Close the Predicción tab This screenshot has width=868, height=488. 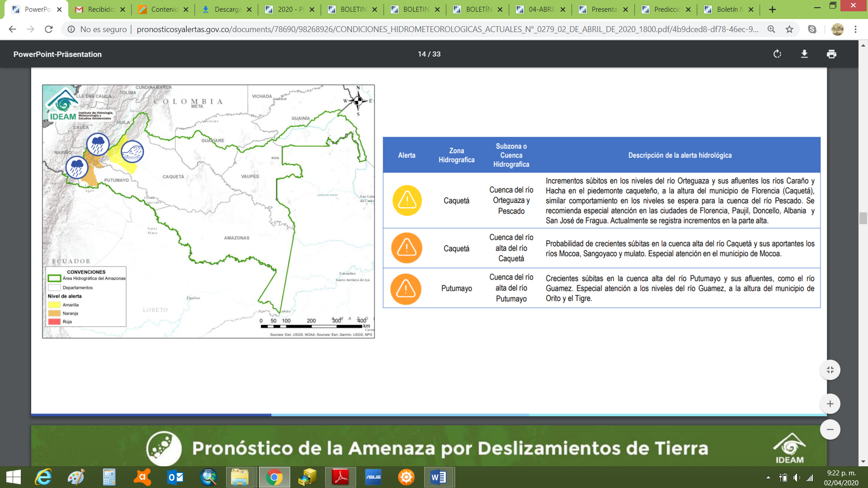(x=688, y=9)
